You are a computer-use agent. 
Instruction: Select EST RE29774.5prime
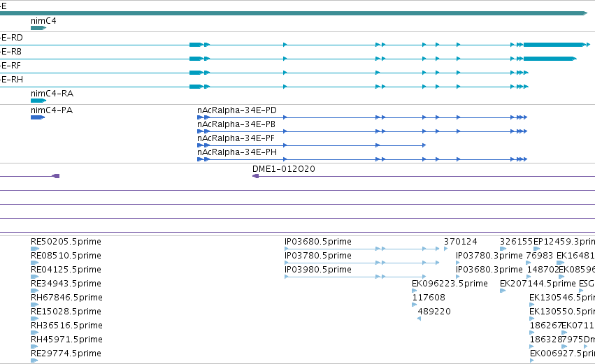point(66,354)
